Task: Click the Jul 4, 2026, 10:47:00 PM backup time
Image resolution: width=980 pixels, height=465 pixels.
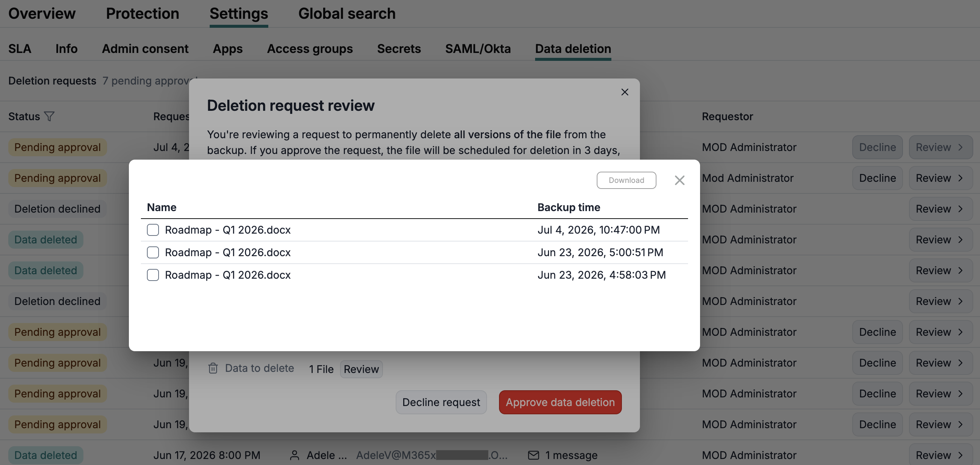Action: pos(599,229)
